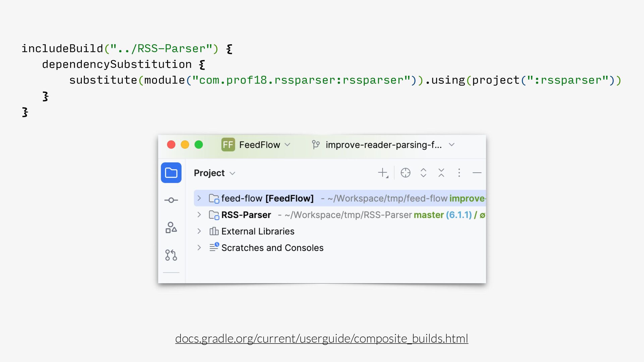Click the Expand All icon

[423, 173]
